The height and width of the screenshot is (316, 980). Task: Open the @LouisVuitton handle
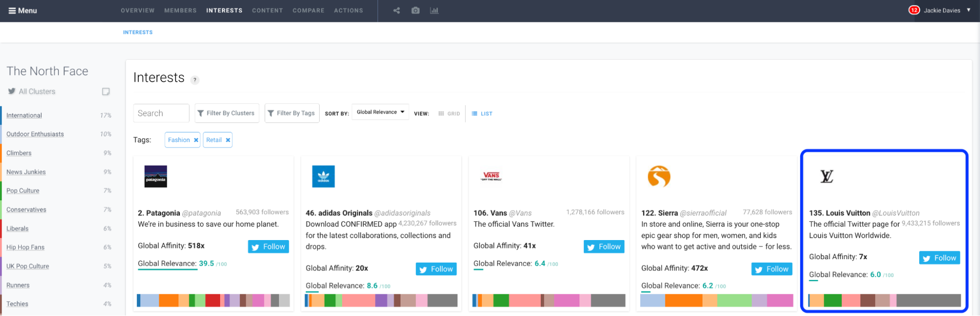[896, 213]
